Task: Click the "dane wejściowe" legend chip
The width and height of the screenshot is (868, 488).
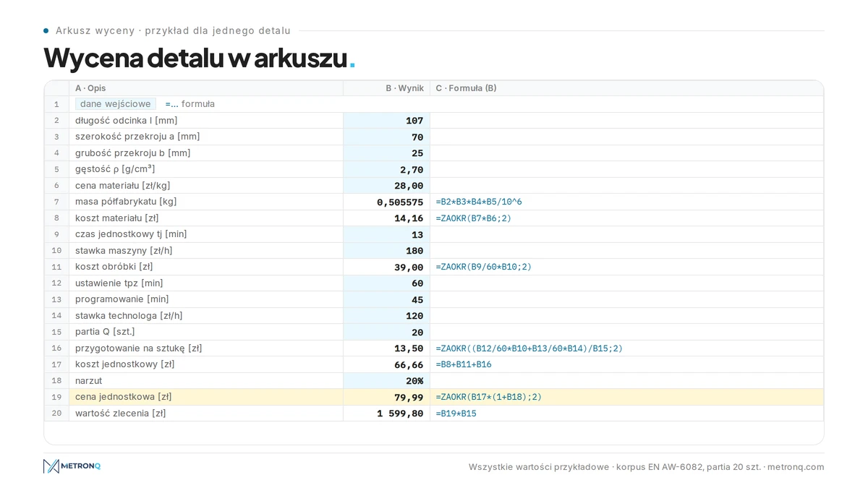Action: point(116,104)
